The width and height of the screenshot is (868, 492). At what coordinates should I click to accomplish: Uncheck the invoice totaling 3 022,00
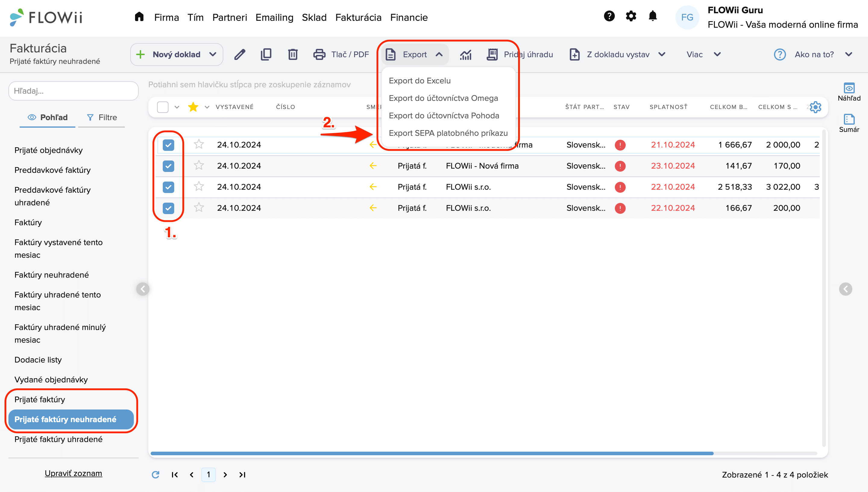(168, 187)
